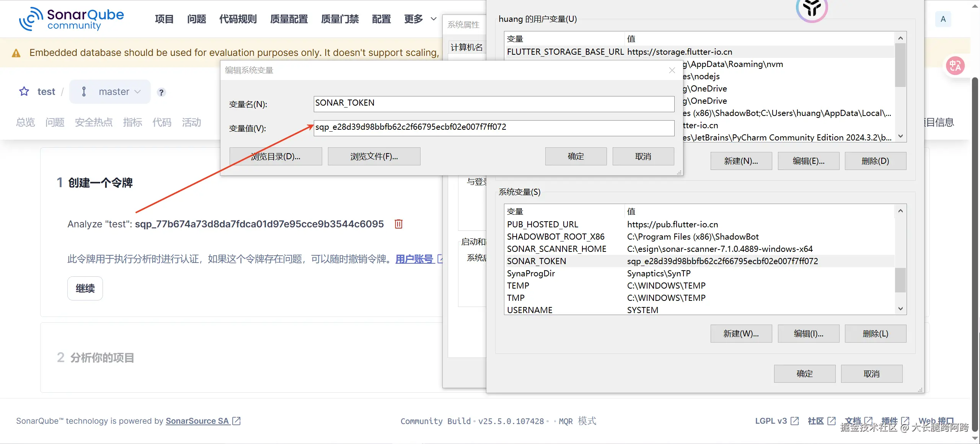Star the test project as favorite
Viewport: 980px width, 444px height.
coord(24,91)
